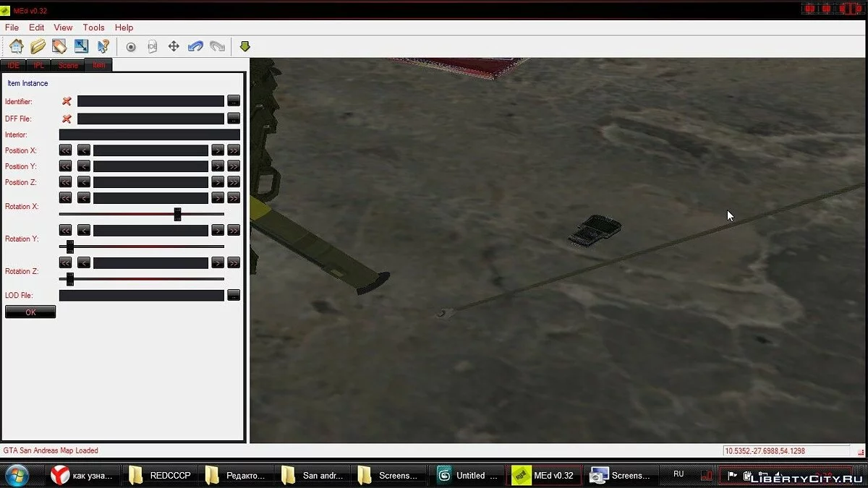The height and width of the screenshot is (488, 868).
Task: Click the green down-arrow toolbar icon
Action: tap(244, 46)
